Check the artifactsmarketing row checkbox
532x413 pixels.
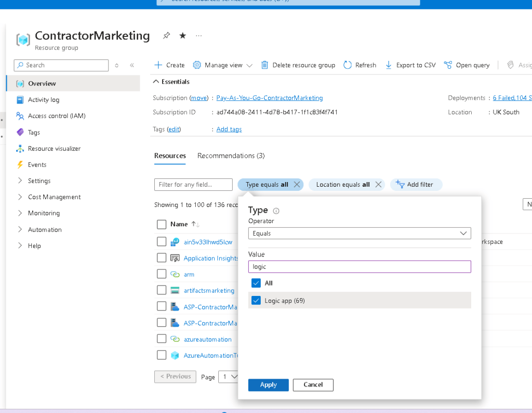point(162,290)
